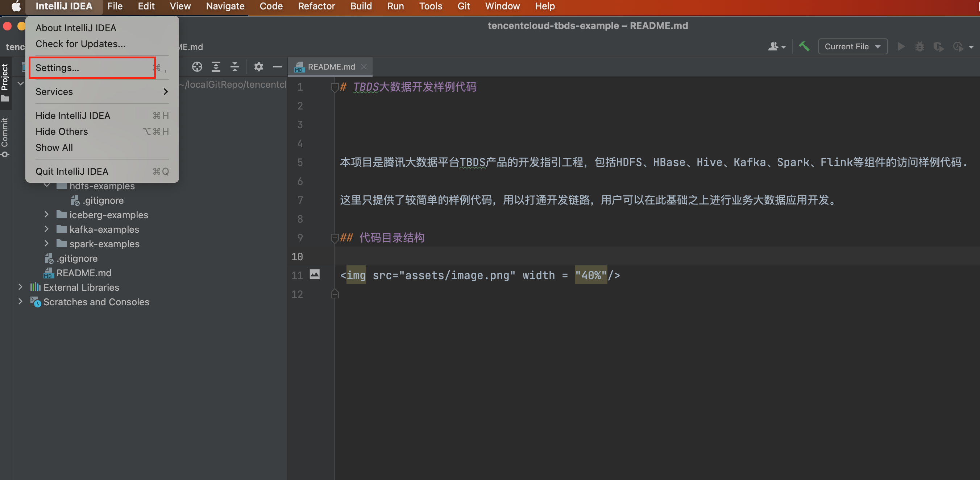Toggle the Commit tool window sidebar tab
Screen dimensions: 980x480
click(x=5, y=136)
